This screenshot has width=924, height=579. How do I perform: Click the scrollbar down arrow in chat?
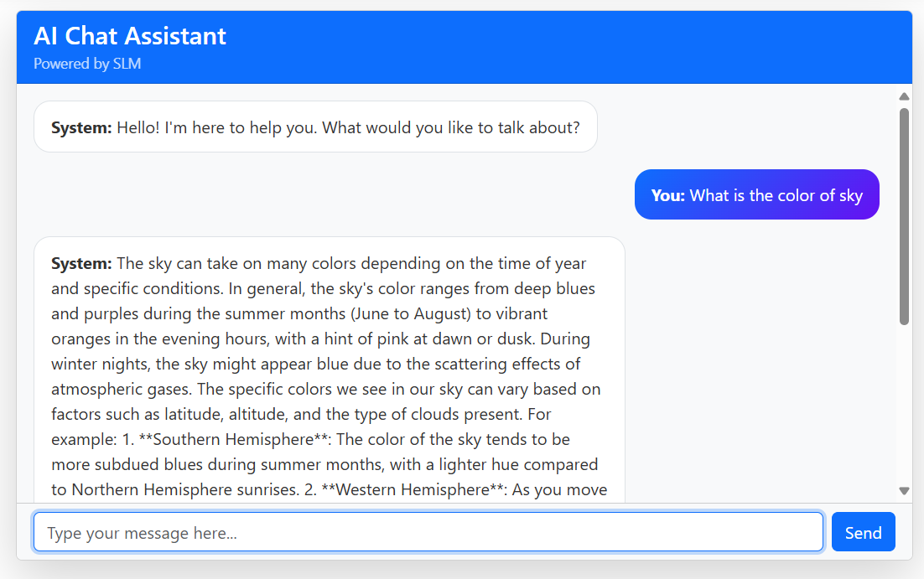coord(904,491)
